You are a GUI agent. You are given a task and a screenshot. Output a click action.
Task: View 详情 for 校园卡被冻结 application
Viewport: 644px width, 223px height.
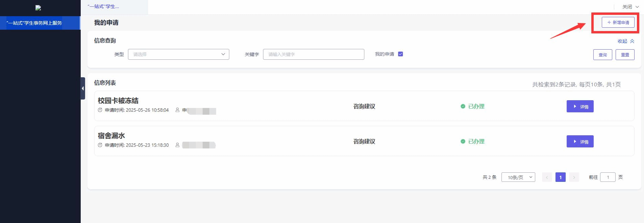pos(580,107)
